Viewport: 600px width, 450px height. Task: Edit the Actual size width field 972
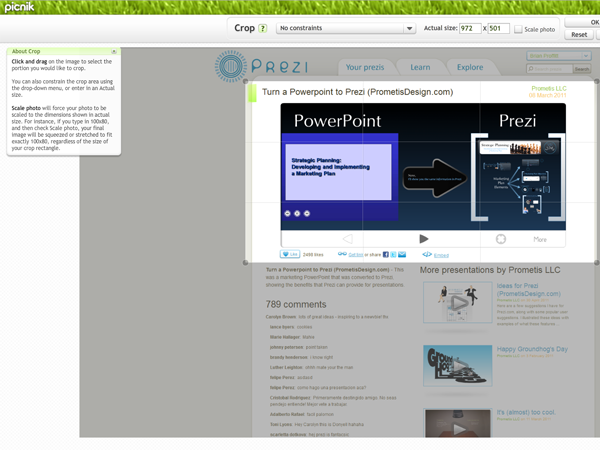click(x=470, y=28)
